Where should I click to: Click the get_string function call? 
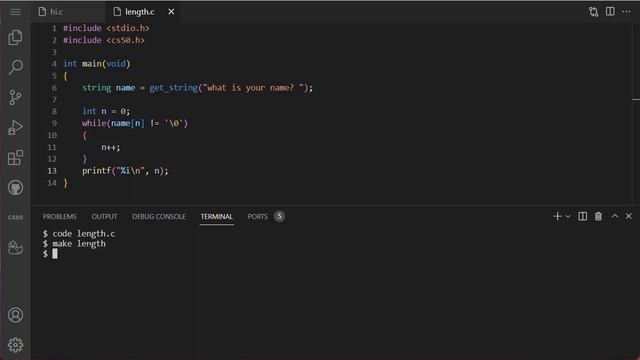(173, 88)
